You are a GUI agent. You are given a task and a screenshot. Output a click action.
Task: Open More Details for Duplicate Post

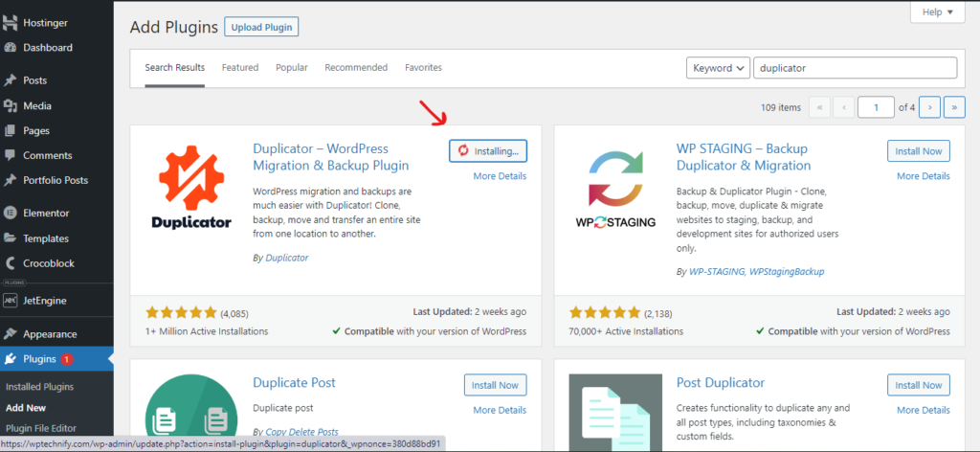click(500, 410)
